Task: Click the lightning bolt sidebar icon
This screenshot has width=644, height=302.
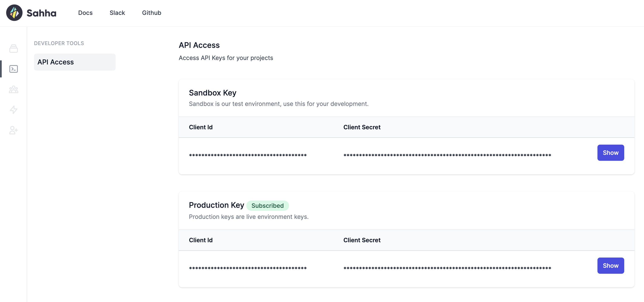Action: click(x=14, y=110)
